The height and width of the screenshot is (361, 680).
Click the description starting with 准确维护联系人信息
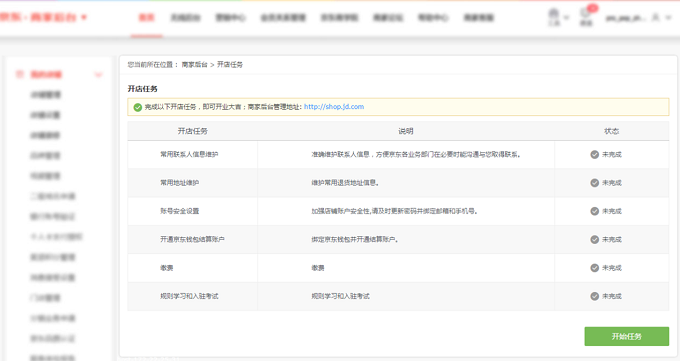click(416, 154)
